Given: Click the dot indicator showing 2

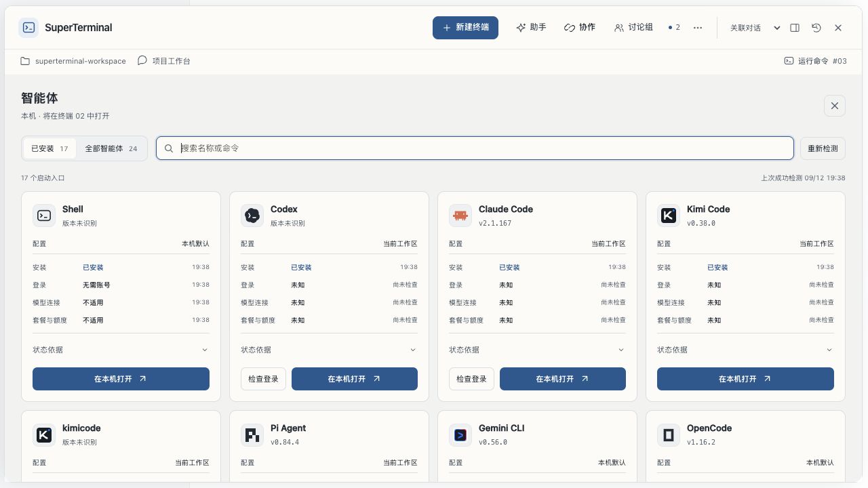Looking at the screenshot, I should pyautogui.click(x=674, y=28).
